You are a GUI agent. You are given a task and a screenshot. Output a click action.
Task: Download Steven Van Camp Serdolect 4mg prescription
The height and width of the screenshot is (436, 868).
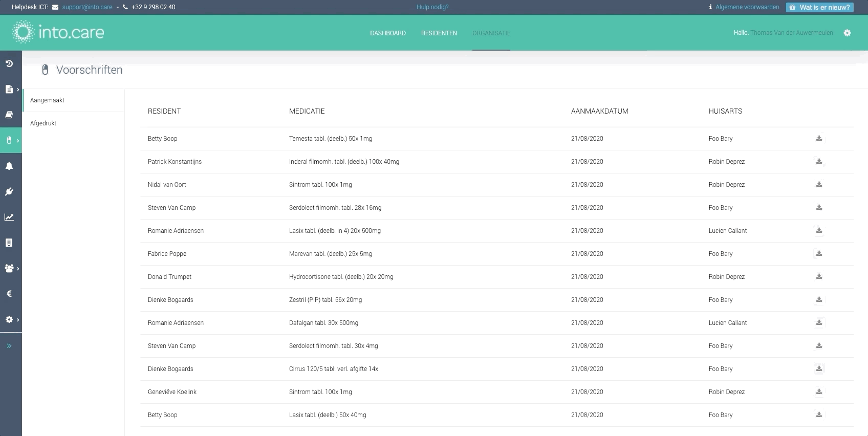pos(819,346)
